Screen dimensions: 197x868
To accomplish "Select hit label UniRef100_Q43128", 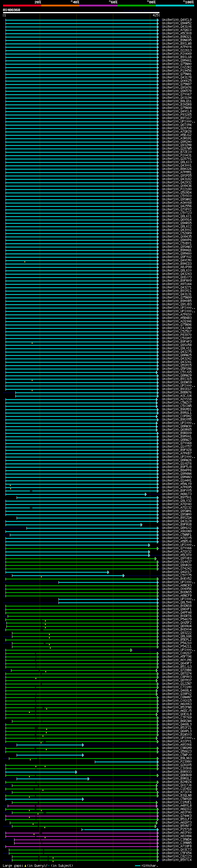I will (176, 521).
